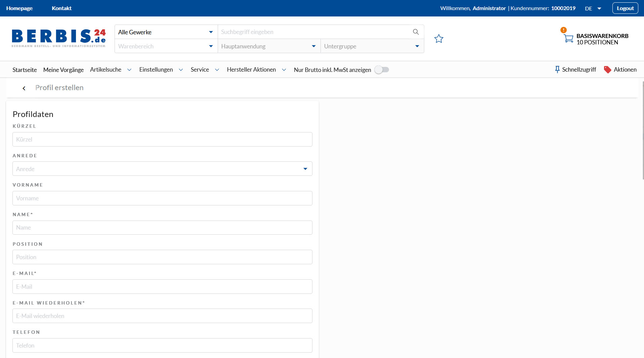Click the red Aktionen tag icon

click(607, 70)
